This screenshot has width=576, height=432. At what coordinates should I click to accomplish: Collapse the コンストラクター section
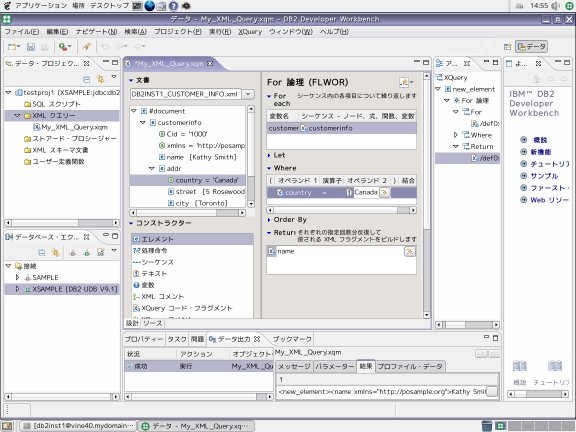[x=131, y=223]
